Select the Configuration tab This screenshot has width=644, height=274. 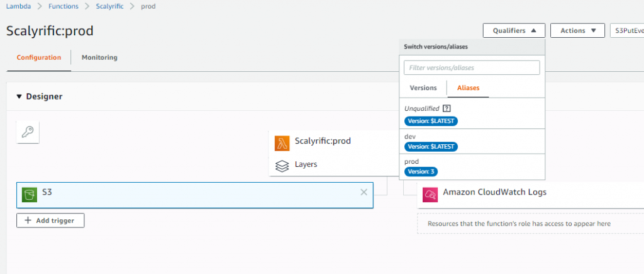(x=39, y=57)
